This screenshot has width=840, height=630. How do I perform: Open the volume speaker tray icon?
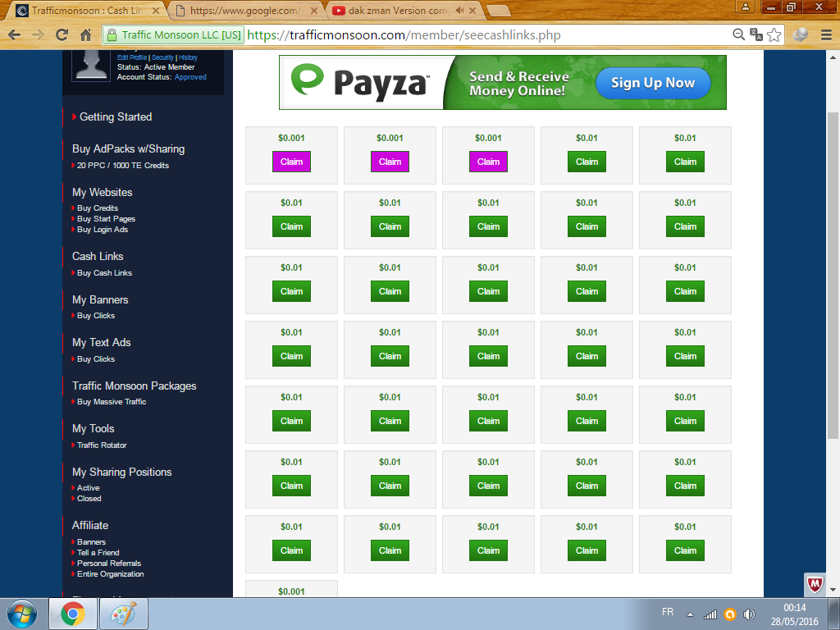pyautogui.click(x=749, y=614)
